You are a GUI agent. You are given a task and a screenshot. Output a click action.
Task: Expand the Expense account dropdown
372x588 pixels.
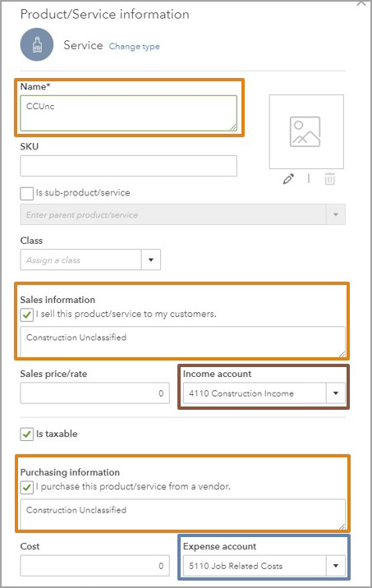pos(336,566)
